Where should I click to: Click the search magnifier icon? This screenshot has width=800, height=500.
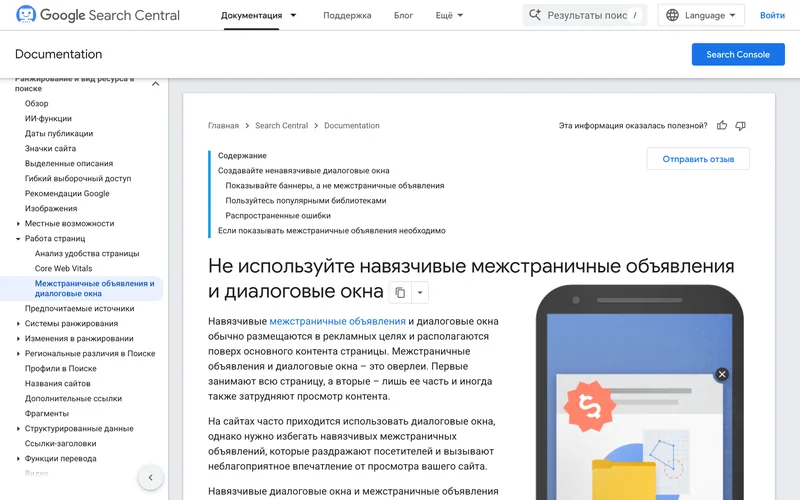[x=535, y=15]
